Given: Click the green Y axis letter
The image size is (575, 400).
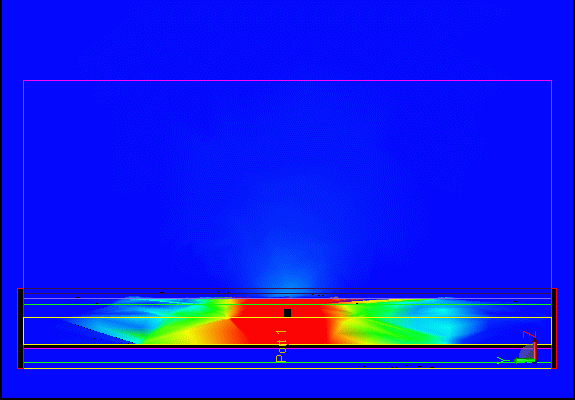Looking at the screenshot, I should 503,360.
